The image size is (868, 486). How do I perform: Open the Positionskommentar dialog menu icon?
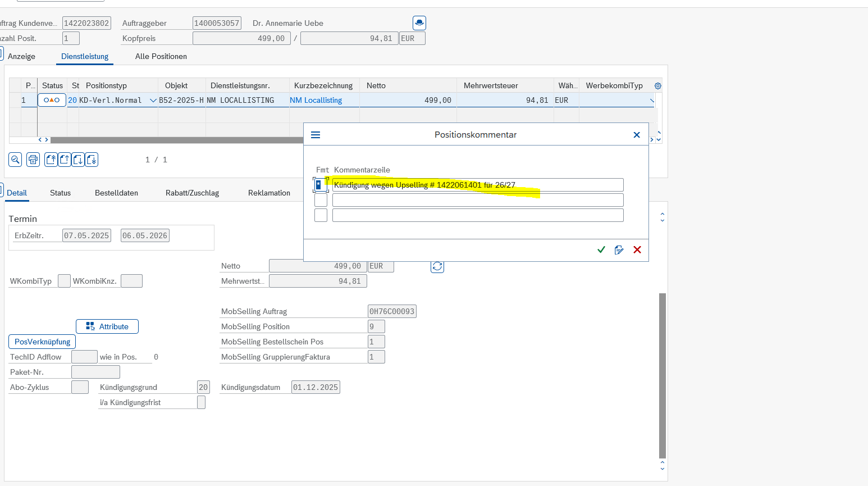(316, 135)
